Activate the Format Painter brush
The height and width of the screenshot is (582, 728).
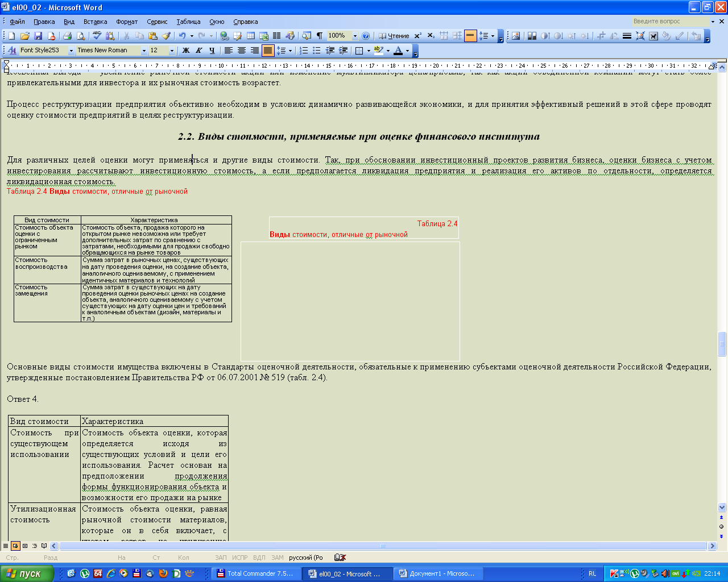coord(167,36)
